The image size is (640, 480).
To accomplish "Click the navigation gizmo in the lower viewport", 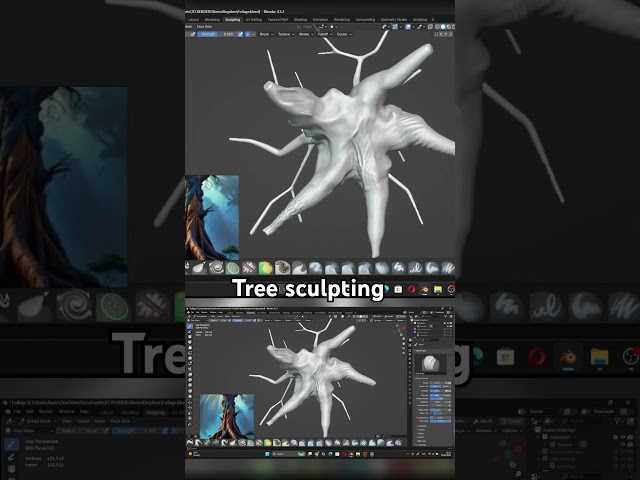I will 398,329.
